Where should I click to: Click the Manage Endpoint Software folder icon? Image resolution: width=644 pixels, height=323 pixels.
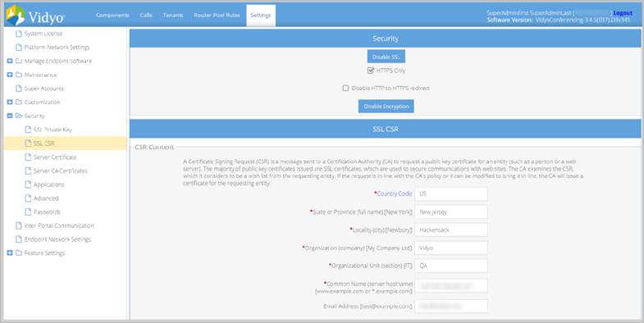coord(19,61)
